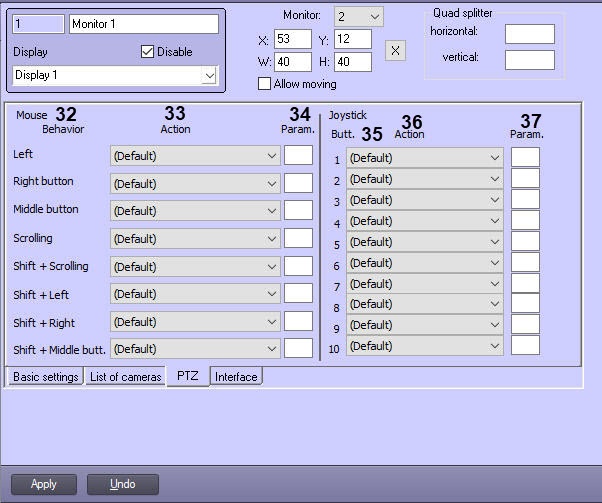Click the Apply button
Screen dimensions: 602x503
pos(44,484)
